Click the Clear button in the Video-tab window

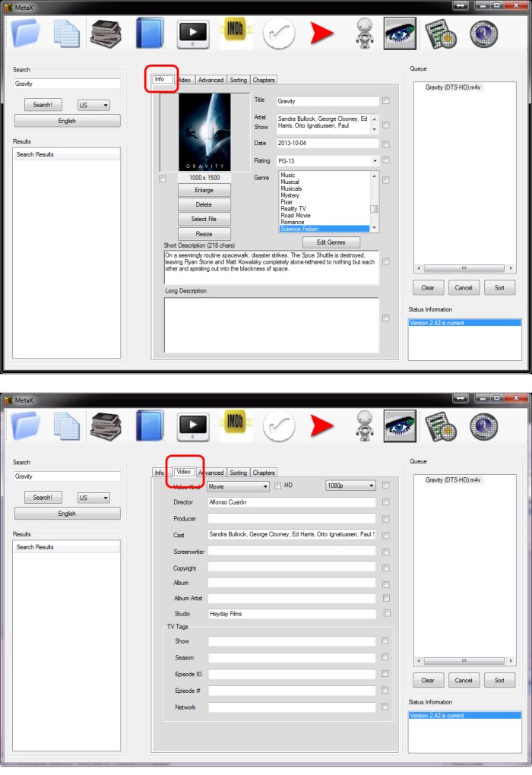[x=428, y=680]
